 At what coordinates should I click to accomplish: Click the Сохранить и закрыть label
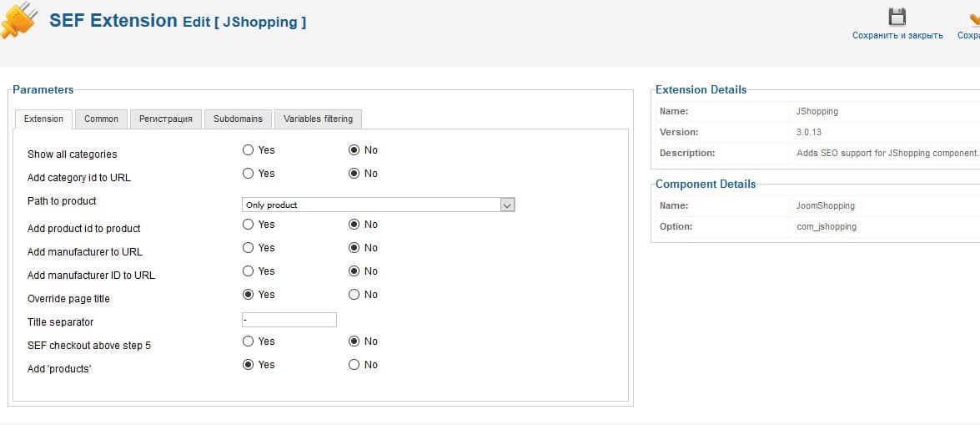pyautogui.click(x=897, y=35)
